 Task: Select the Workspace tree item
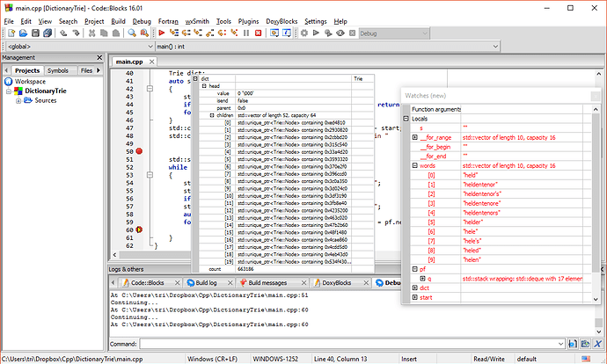pyautogui.click(x=30, y=82)
